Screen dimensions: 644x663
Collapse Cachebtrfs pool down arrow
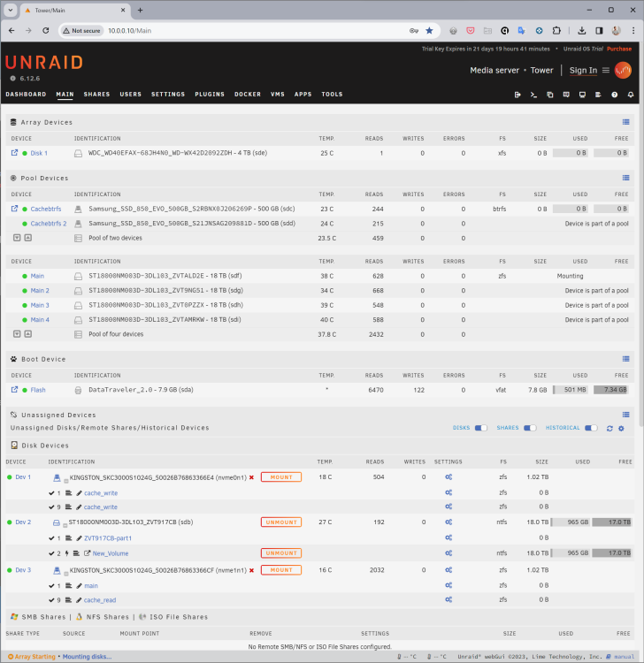[x=17, y=238]
